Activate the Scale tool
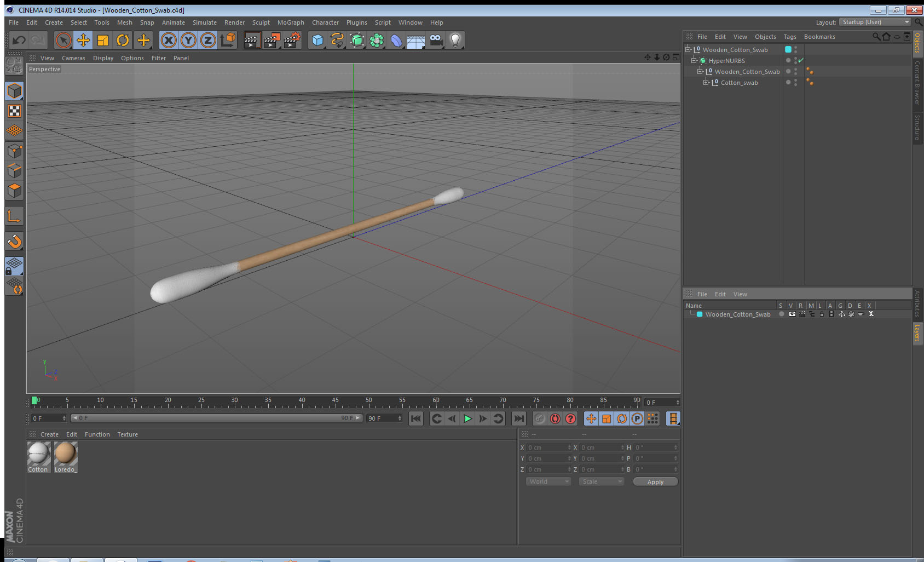 tap(103, 40)
